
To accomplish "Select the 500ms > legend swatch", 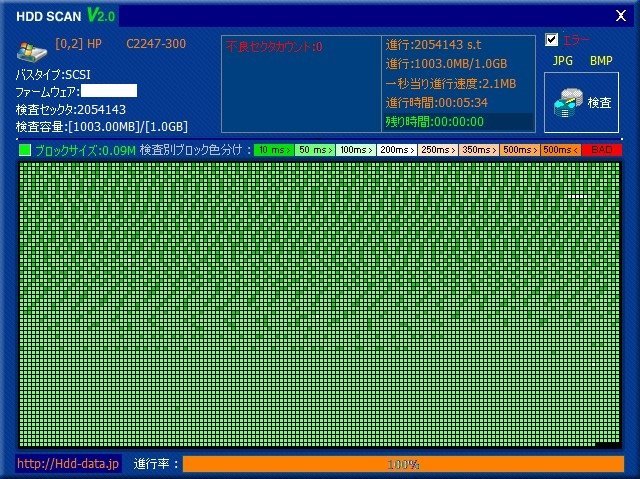I will [520, 150].
